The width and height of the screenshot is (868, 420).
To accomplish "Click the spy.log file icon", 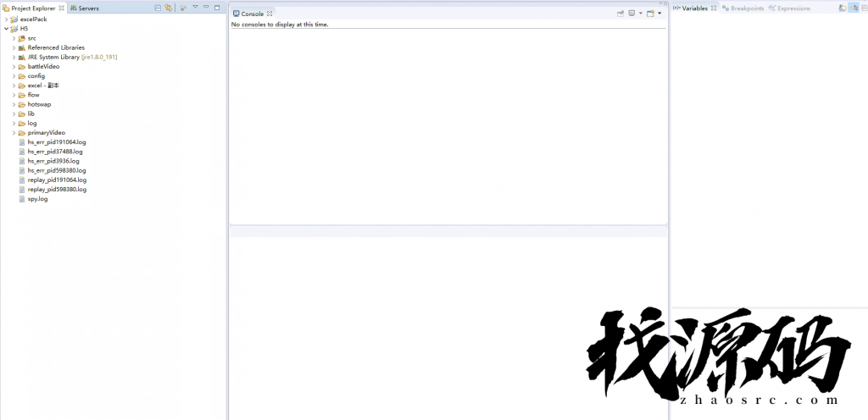I will (21, 199).
